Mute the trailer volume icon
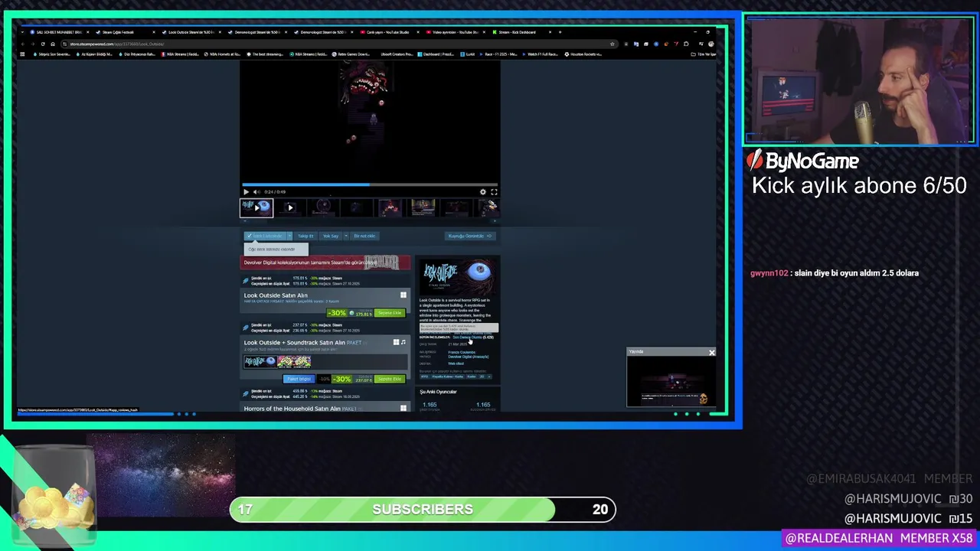This screenshot has width=980, height=551. click(256, 192)
